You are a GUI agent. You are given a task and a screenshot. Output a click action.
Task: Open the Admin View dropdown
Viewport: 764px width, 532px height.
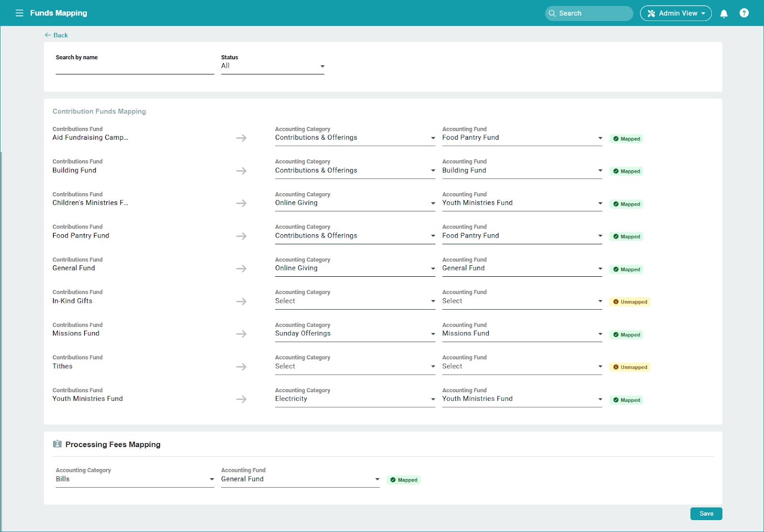coord(676,13)
